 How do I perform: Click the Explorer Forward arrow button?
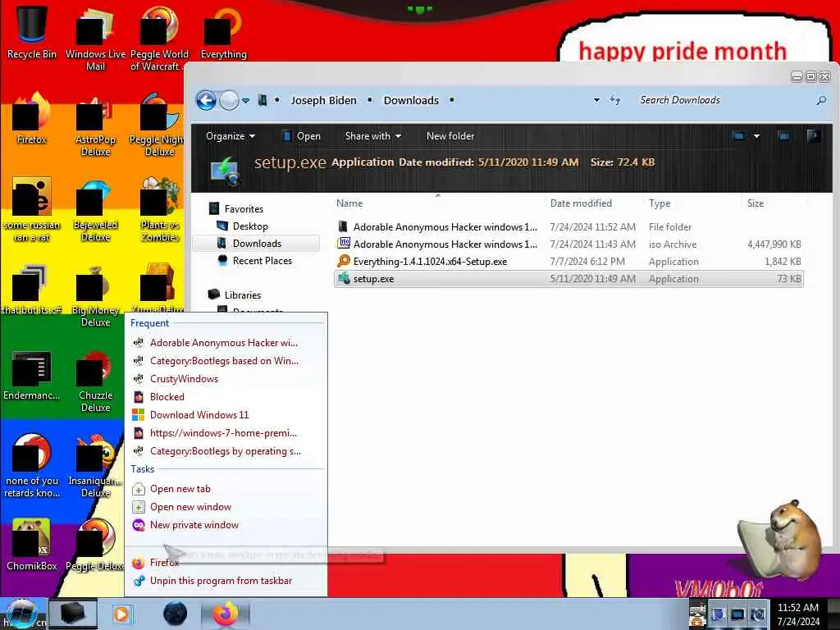[x=230, y=100]
